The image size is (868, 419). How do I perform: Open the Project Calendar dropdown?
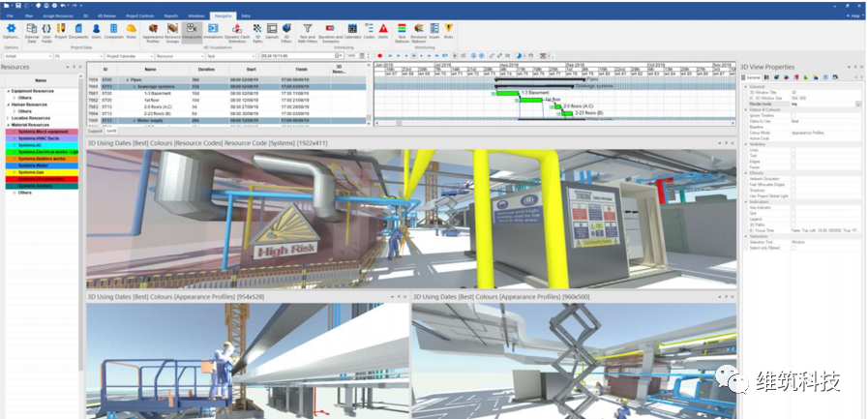[130, 56]
